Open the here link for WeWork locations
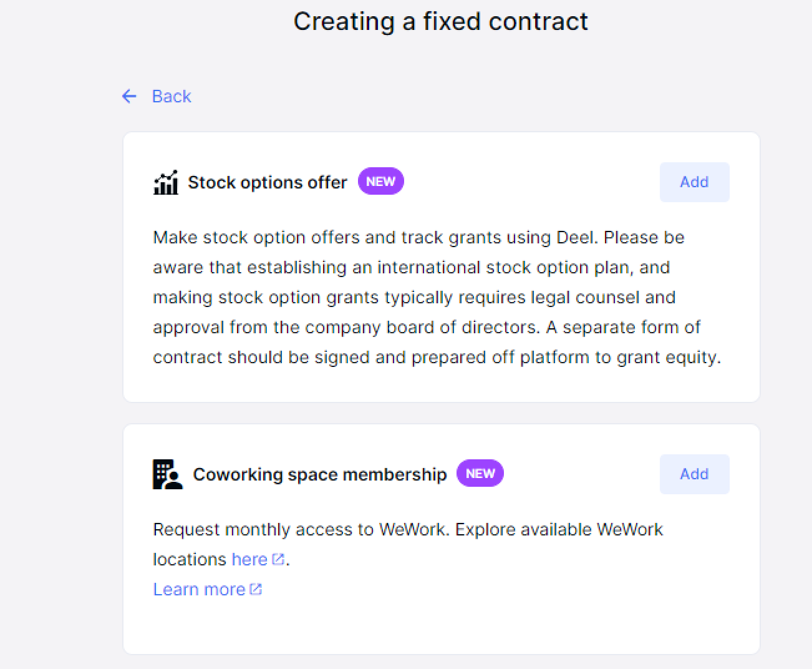 click(249, 559)
